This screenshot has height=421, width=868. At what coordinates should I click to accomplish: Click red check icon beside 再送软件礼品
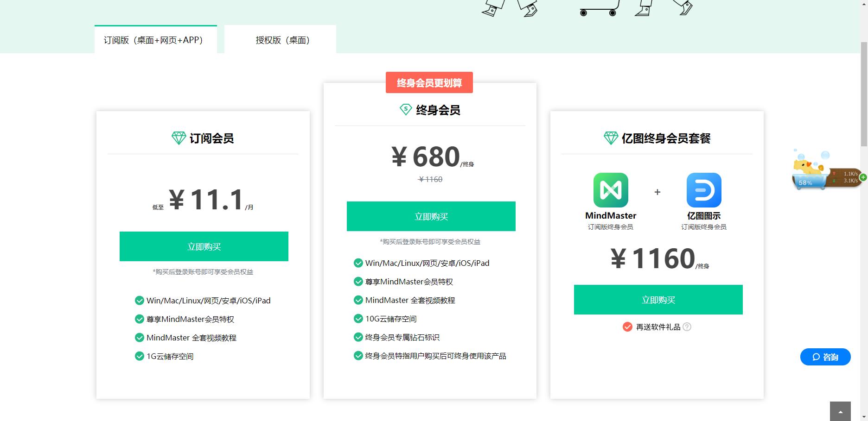pyautogui.click(x=627, y=327)
